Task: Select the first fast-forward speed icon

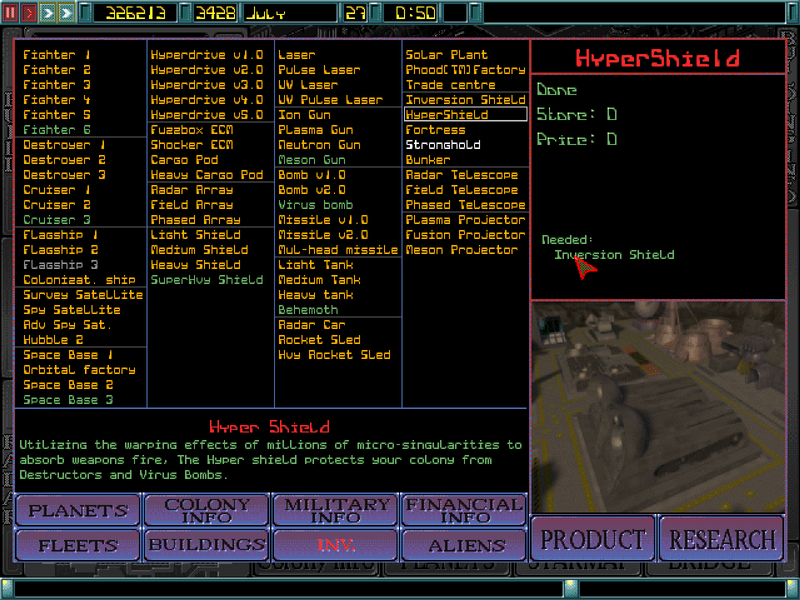Action: (46, 13)
